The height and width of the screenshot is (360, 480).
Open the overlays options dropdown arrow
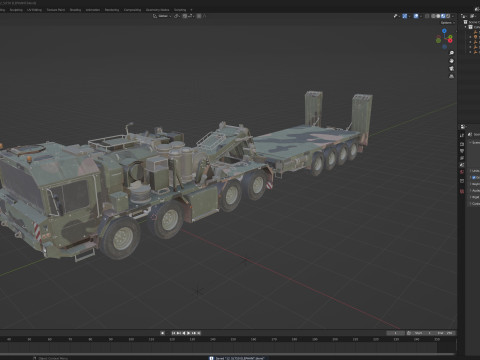point(421,16)
